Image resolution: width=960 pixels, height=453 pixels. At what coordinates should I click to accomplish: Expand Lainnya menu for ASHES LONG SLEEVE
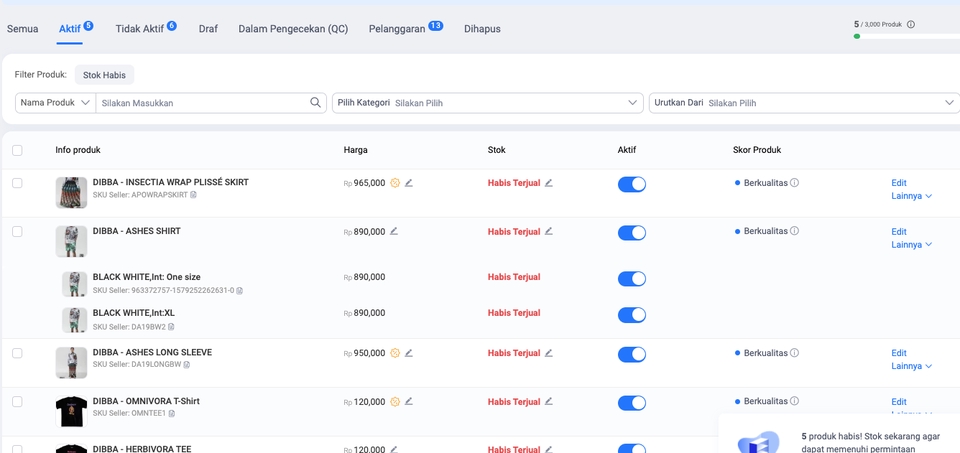pyautogui.click(x=912, y=366)
